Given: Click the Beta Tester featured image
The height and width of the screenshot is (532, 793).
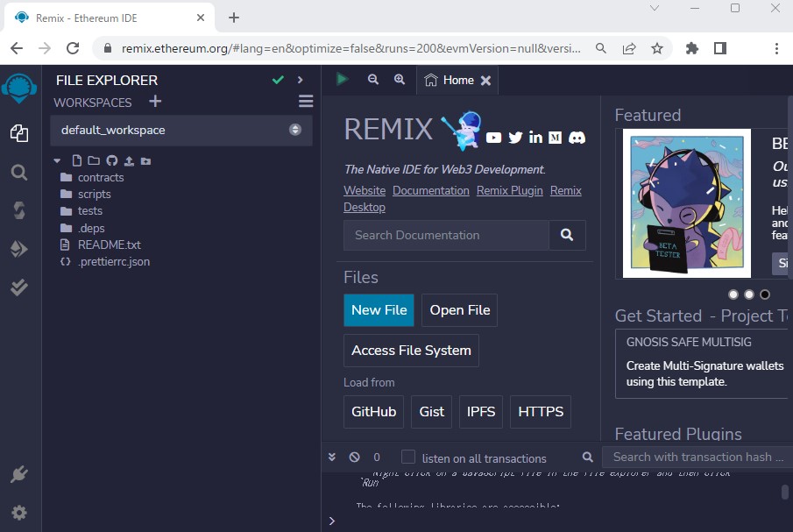Looking at the screenshot, I should click(687, 203).
